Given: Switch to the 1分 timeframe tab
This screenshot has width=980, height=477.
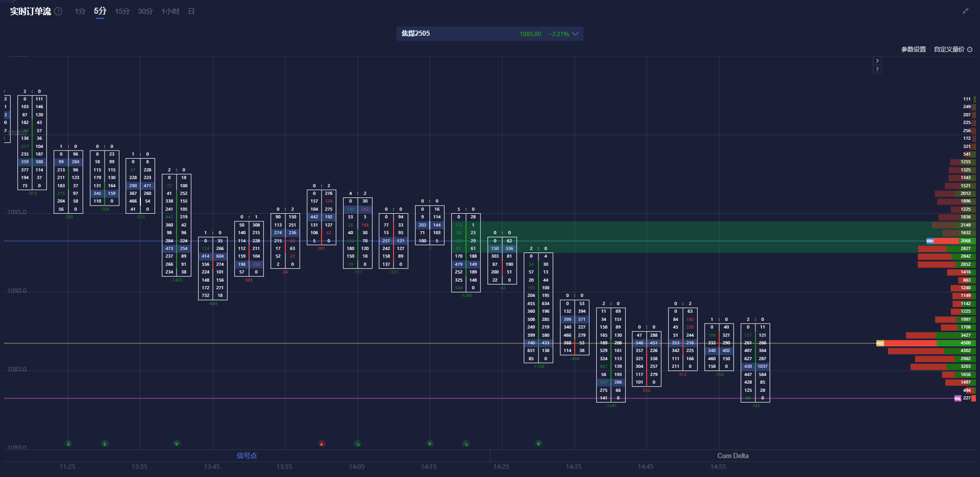Looking at the screenshot, I should pos(80,11).
